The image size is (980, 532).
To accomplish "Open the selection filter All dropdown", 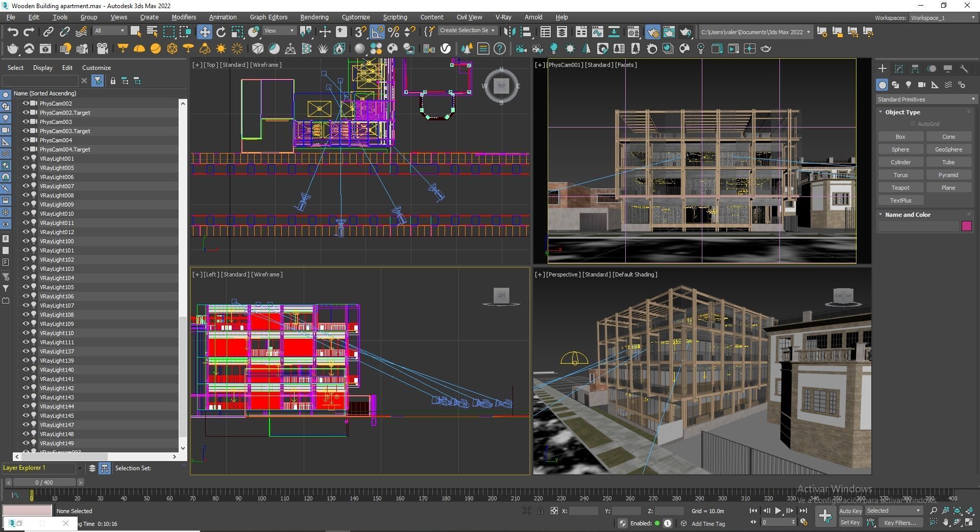I will point(110,31).
